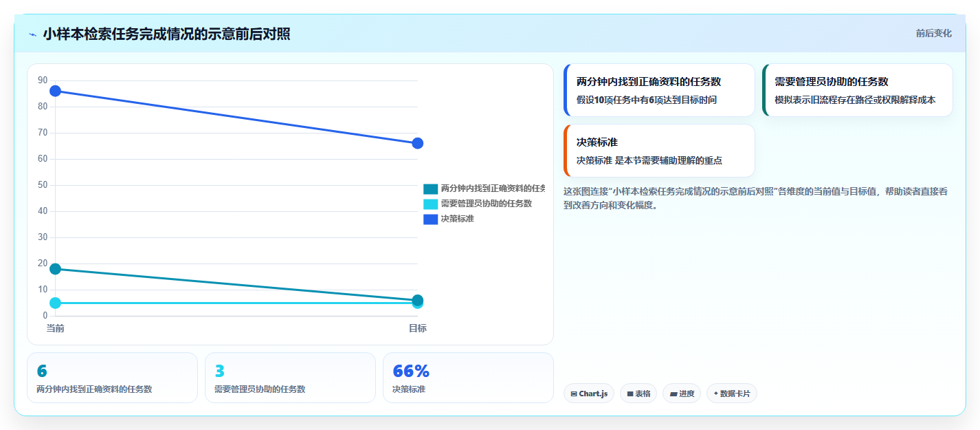
Task: Click the lightning icon beside the title
Action: pyautogui.click(x=33, y=34)
